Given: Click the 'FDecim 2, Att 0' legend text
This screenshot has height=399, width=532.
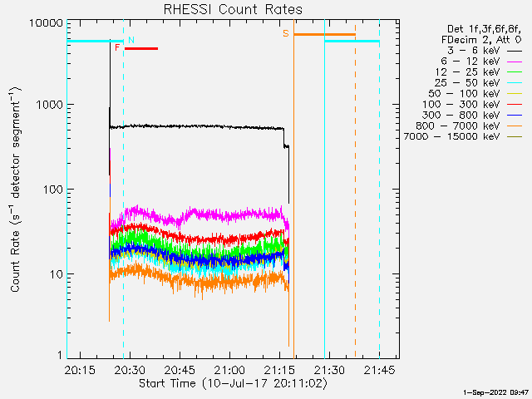Looking at the screenshot, I should coord(481,40).
